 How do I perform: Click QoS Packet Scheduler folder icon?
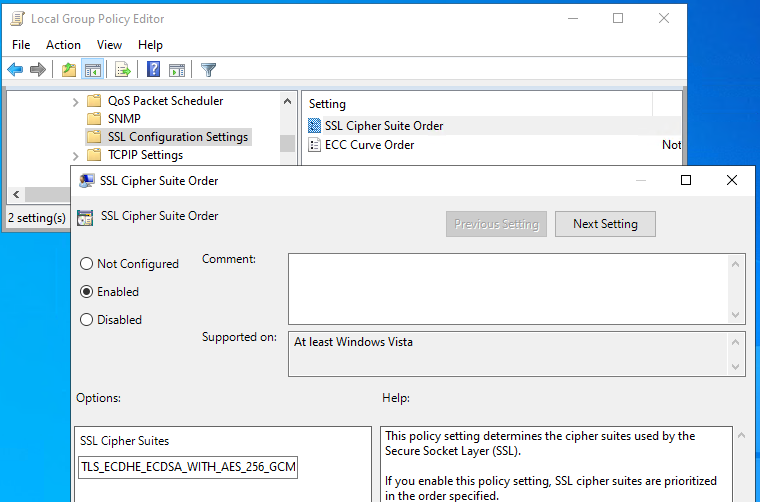[x=94, y=101]
